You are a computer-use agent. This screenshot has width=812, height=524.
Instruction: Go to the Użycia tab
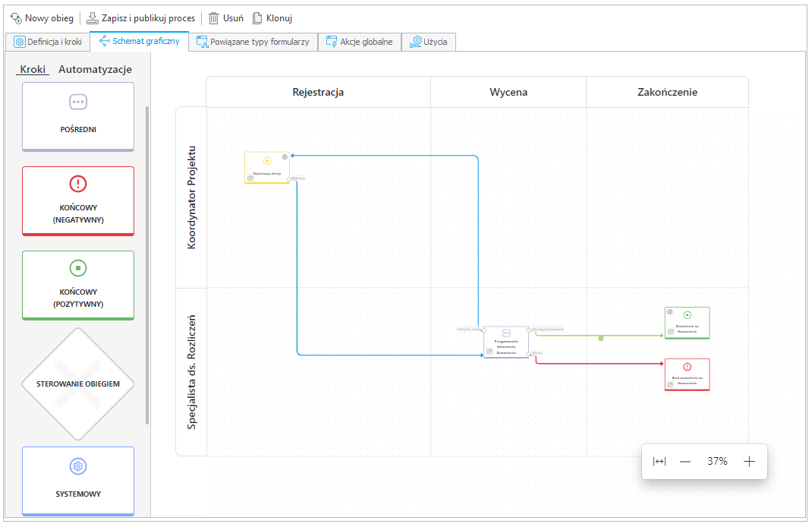click(429, 42)
